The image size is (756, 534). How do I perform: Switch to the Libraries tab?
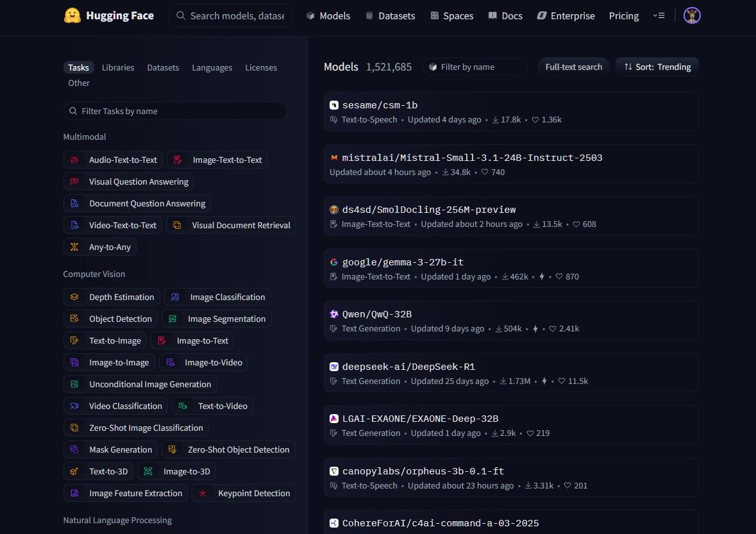pyautogui.click(x=118, y=67)
